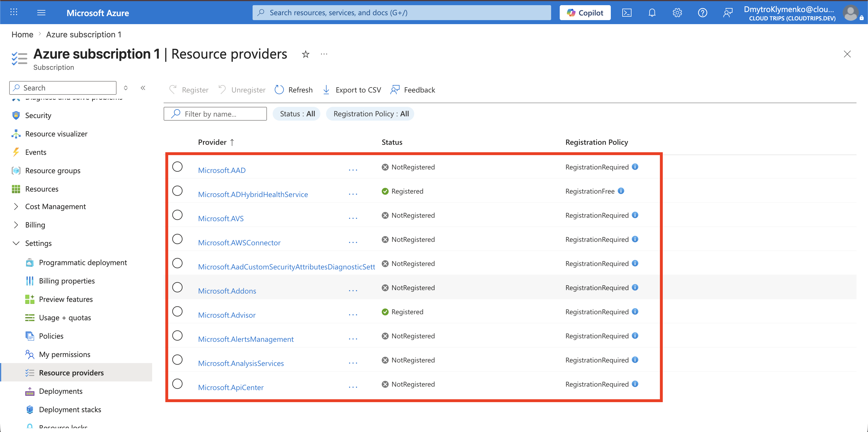The image size is (868, 432).
Task: Open the row menu for Microsoft.ApiCenter
Action: pyautogui.click(x=353, y=387)
